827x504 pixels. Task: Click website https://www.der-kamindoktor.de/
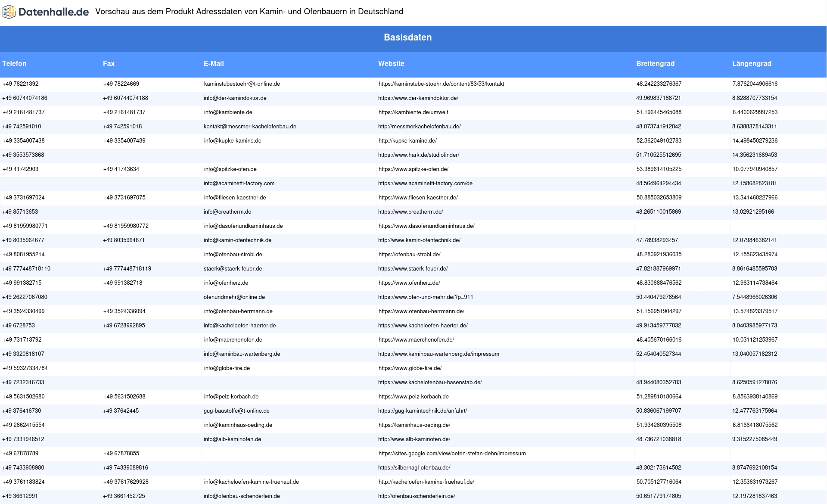418,98
